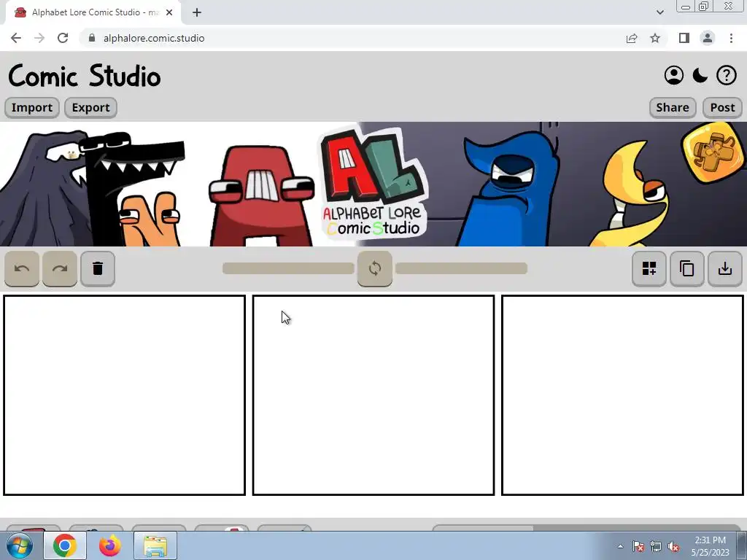Close the Alphabet Lore Comic Studio tab
Viewport: 747px width, 560px height.
(x=169, y=12)
